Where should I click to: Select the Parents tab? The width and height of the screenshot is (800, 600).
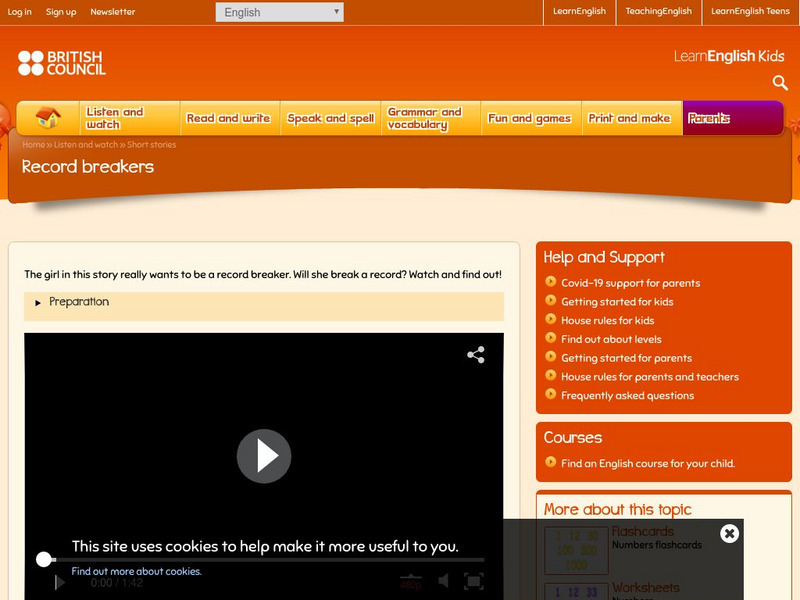(710, 117)
